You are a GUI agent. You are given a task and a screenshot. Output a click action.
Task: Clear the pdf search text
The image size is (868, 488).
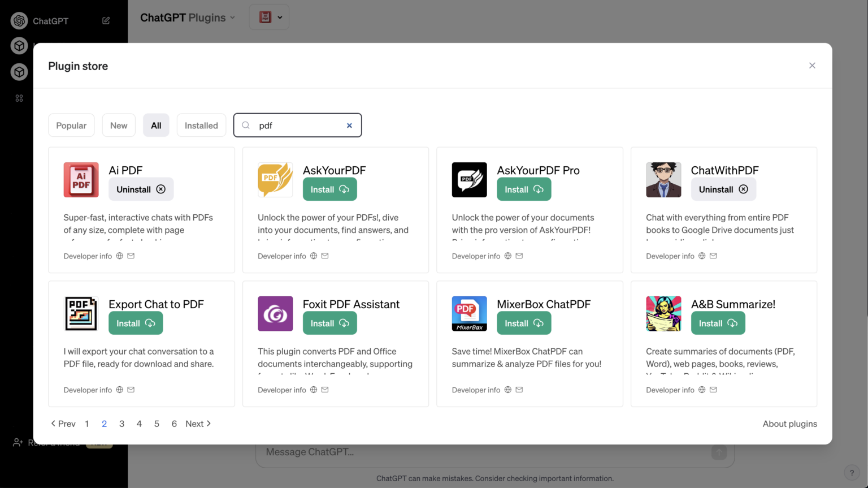click(349, 126)
